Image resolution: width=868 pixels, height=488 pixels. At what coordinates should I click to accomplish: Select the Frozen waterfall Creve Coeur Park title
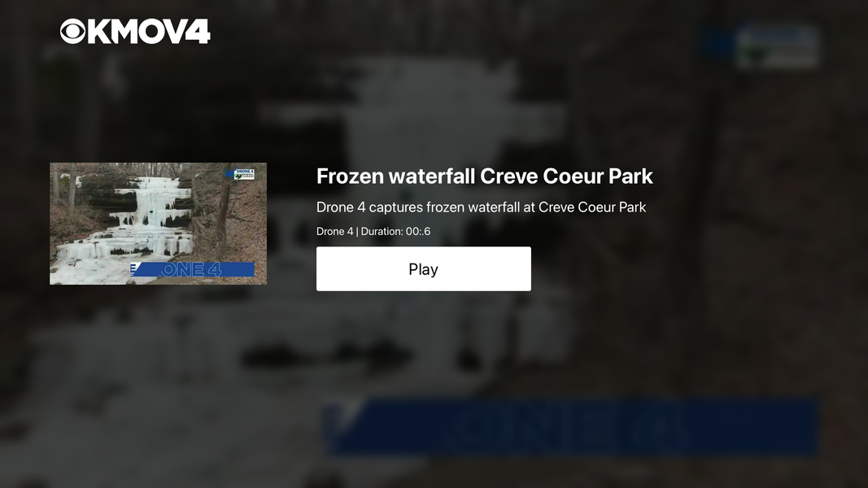(x=484, y=176)
